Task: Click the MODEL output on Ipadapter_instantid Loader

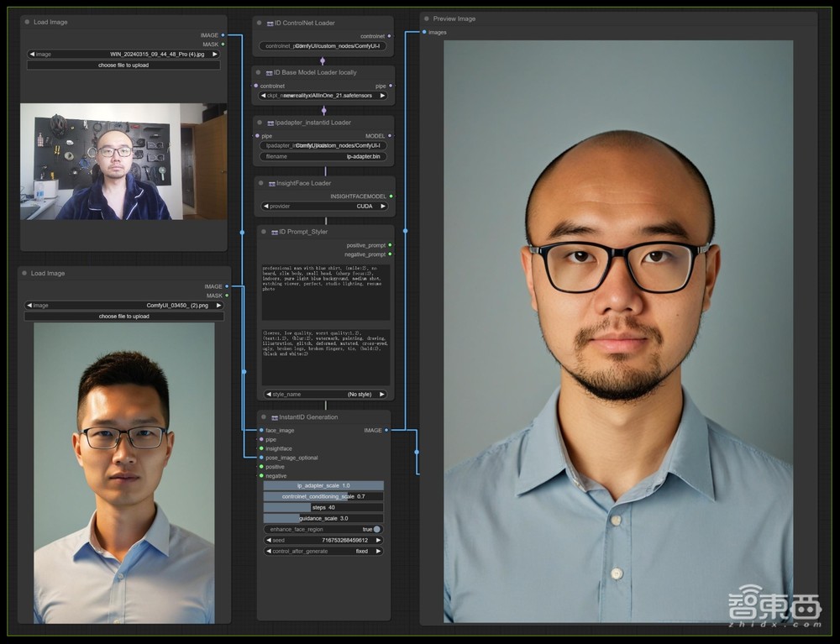Action: coord(390,135)
